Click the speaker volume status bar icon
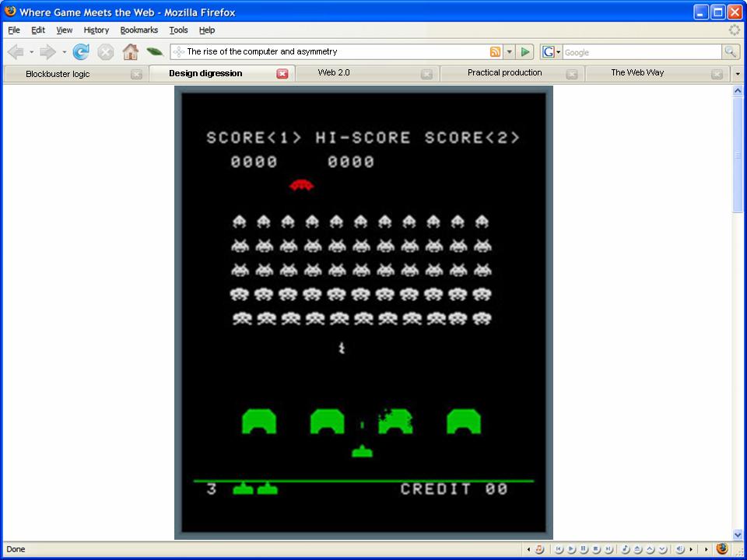The width and height of the screenshot is (747, 560). [680, 549]
